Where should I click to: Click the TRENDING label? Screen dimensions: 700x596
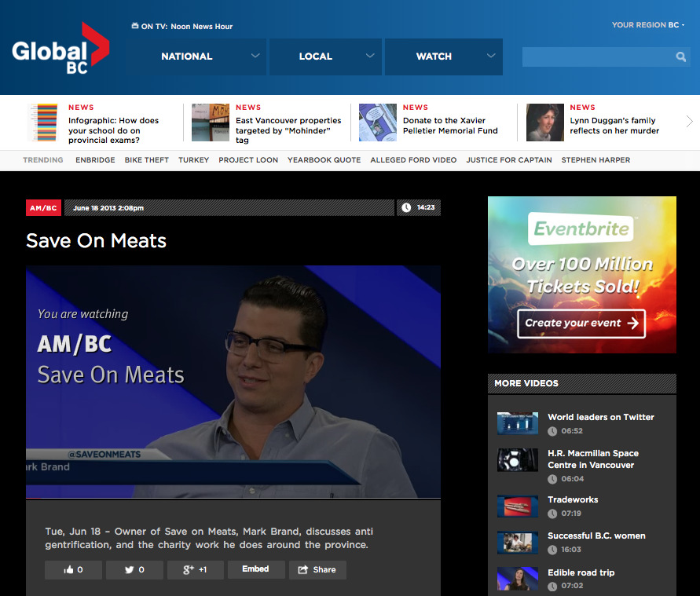[x=43, y=159]
